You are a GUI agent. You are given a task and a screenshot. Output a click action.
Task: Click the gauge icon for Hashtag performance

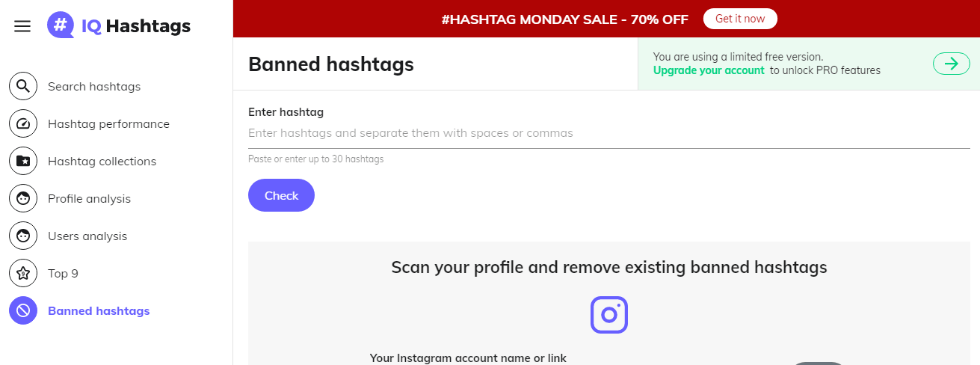click(x=23, y=124)
